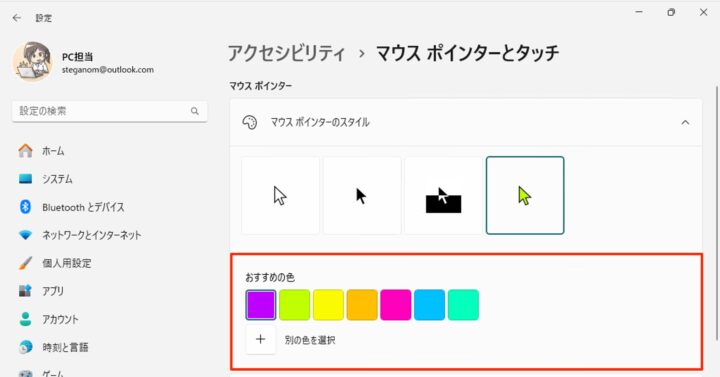The image size is (720, 377).
Task: Click the vertical scrollbar on the right
Action: 716,212
